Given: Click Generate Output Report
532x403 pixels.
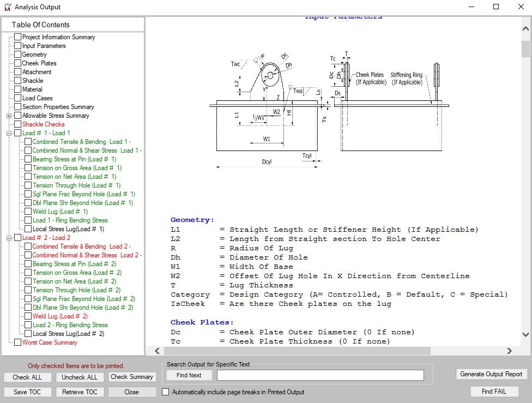Looking at the screenshot, I should coord(491,374).
